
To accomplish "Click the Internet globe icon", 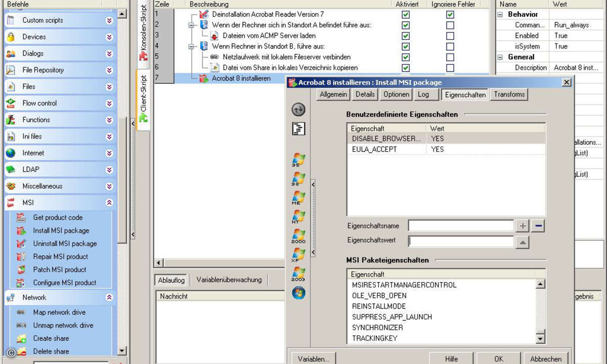I will [11, 153].
